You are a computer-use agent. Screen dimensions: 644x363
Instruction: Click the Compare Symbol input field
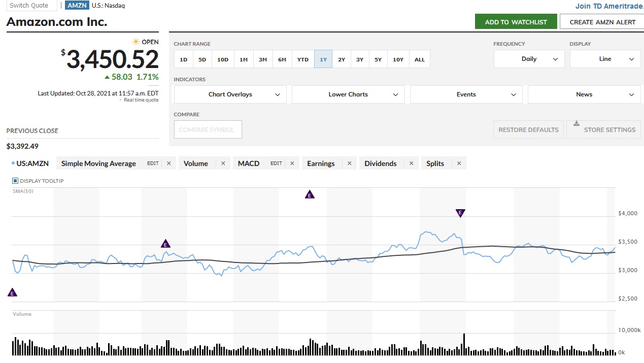(208, 129)
